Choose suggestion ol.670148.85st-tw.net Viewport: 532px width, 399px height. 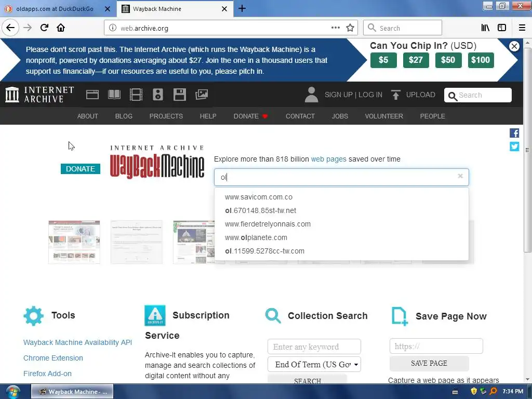(x=341, y=211)
